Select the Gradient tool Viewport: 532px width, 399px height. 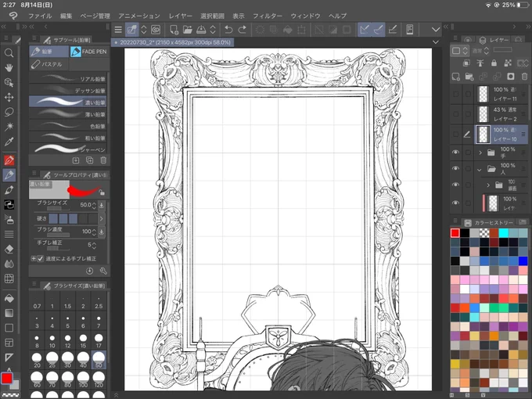coord(9,313)
